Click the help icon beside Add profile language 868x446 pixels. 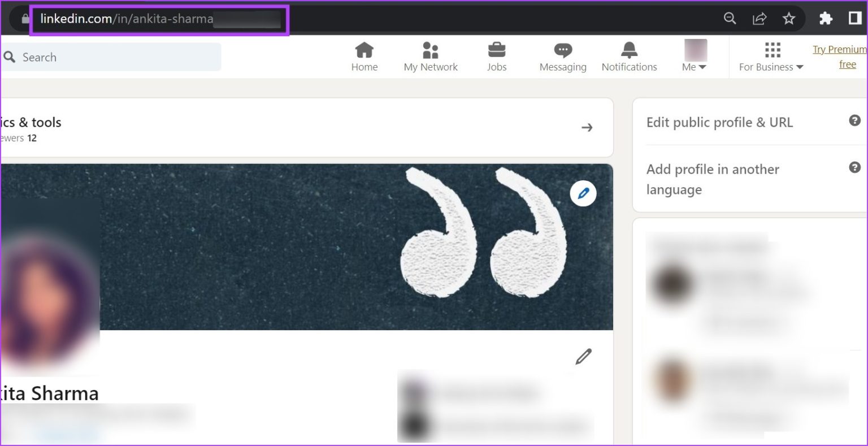pos(854,167)
